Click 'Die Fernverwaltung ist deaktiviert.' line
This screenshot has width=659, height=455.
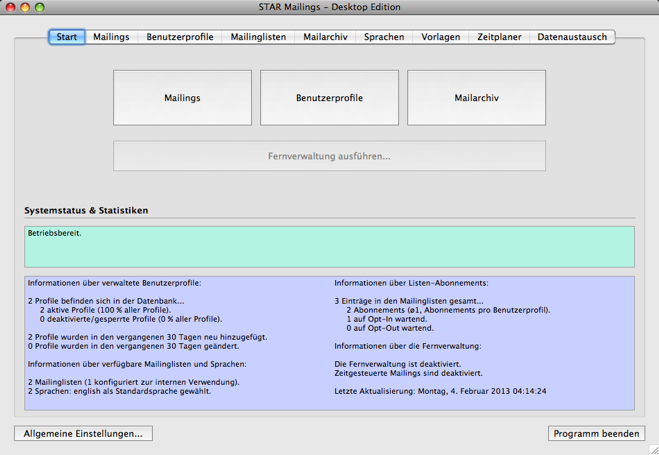pyautogui.click(x=398, y=364)
